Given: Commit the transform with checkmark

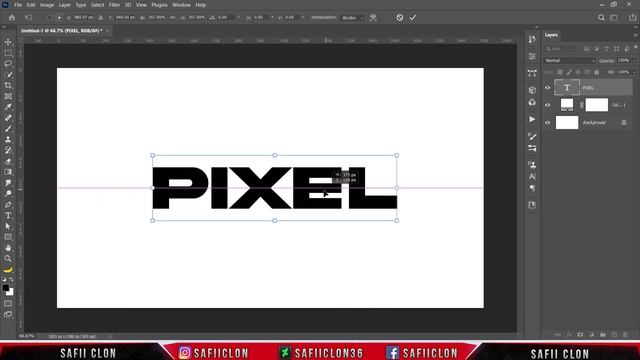Looking at the screenshot, I should pyautogui.click(x=413, y=18).
